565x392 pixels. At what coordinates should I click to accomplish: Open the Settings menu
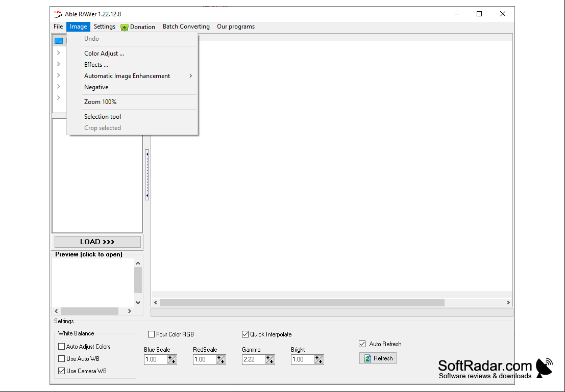coord(105,27)
